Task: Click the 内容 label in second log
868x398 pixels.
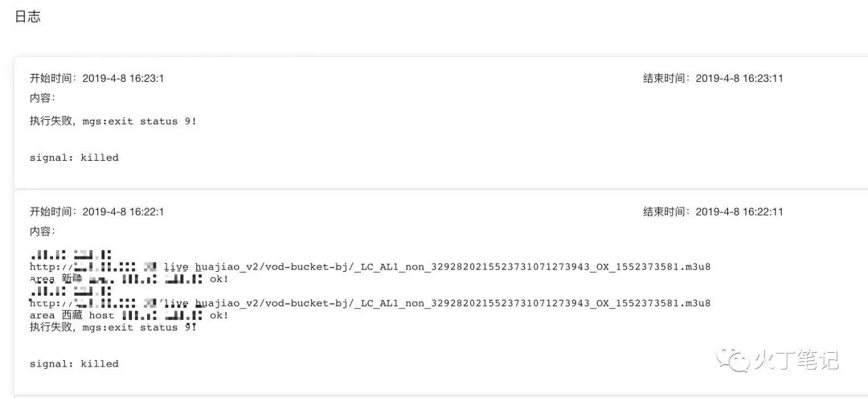Action: tap(43, 231)
